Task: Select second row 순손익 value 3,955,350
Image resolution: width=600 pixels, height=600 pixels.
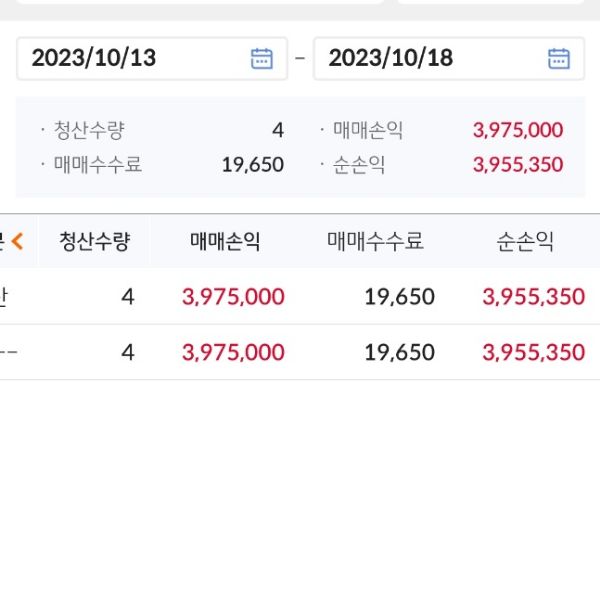Action: [x=533, y=352]
